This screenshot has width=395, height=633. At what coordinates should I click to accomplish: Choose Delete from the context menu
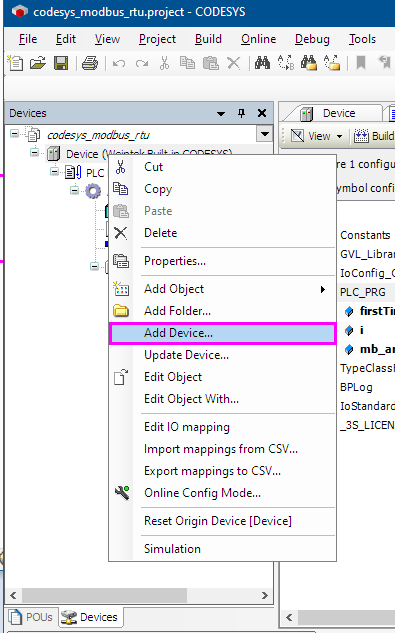coord(223,233)
